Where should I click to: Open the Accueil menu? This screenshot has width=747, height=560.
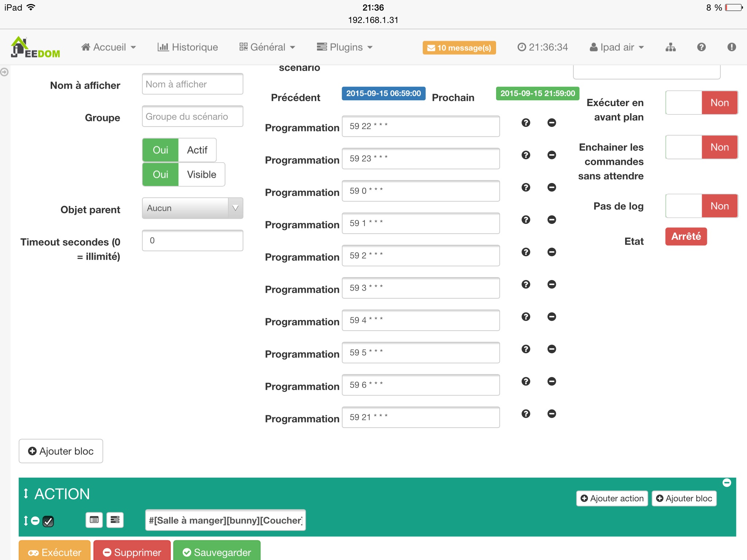click(x=109, y=47)
